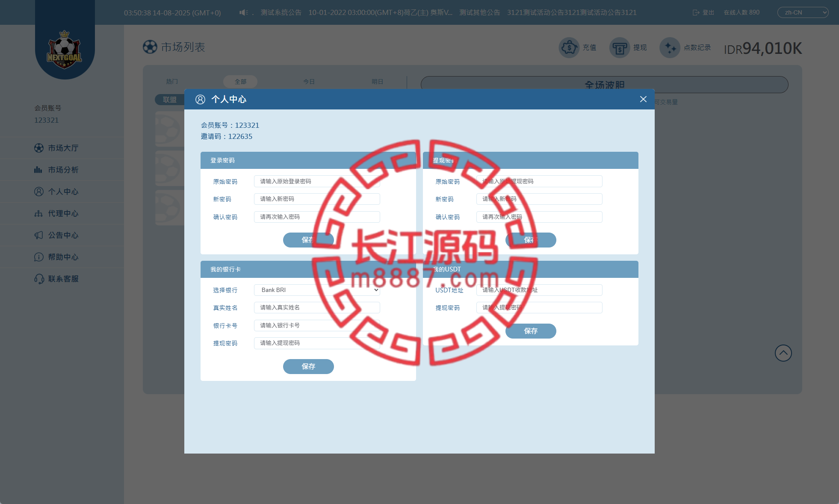Click the IDR94,010K balance text
Viewport: 839px width, 504px height.
coord(763,48)
